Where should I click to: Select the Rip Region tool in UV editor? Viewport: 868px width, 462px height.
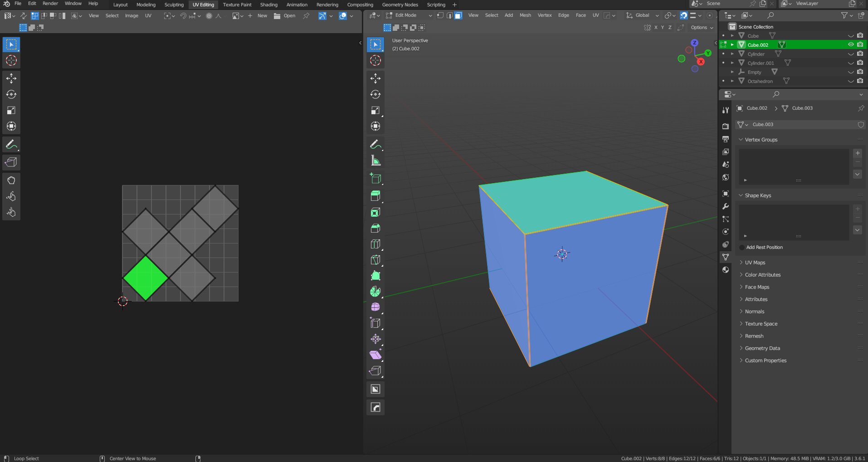(x=11, y=162)
